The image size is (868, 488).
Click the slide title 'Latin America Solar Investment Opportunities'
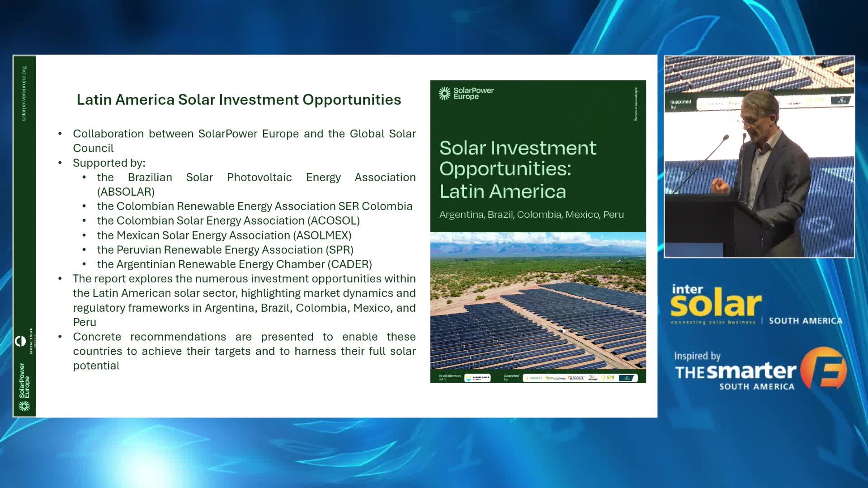coord(239,99)
